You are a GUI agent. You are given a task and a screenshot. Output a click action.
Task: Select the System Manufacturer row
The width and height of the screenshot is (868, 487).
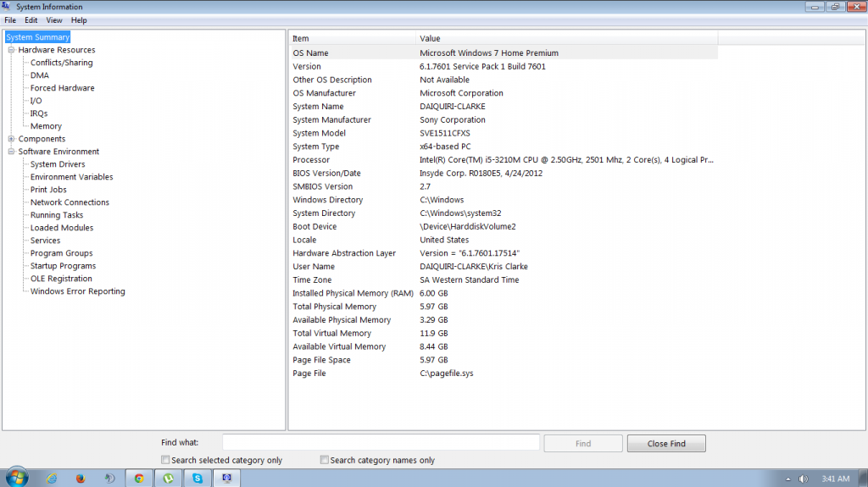tap(504, 119)
